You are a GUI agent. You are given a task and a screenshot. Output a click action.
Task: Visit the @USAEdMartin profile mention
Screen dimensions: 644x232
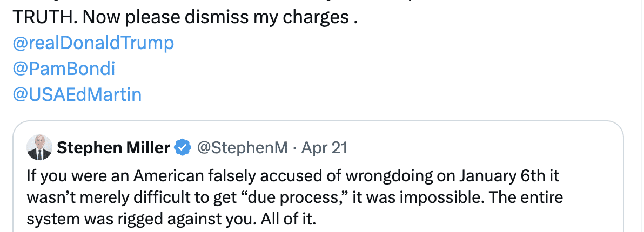(76, 95)
